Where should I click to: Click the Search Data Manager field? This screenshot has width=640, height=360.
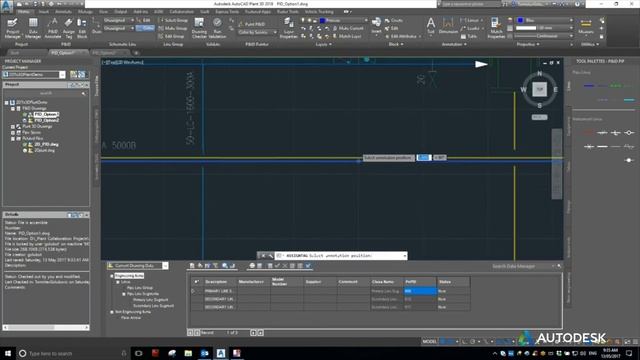click(523, 266)
